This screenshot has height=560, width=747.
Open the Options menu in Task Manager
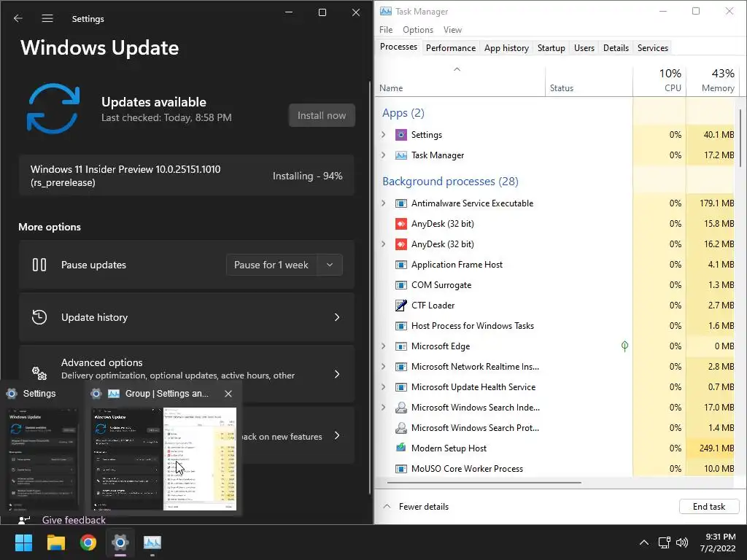click(x=418, y=29)
